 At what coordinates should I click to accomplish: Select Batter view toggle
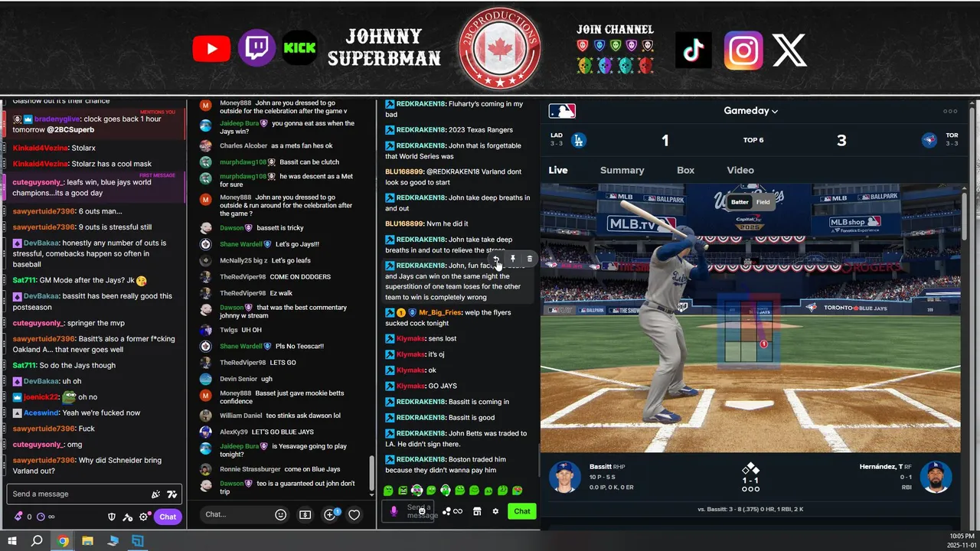(740, 202)
